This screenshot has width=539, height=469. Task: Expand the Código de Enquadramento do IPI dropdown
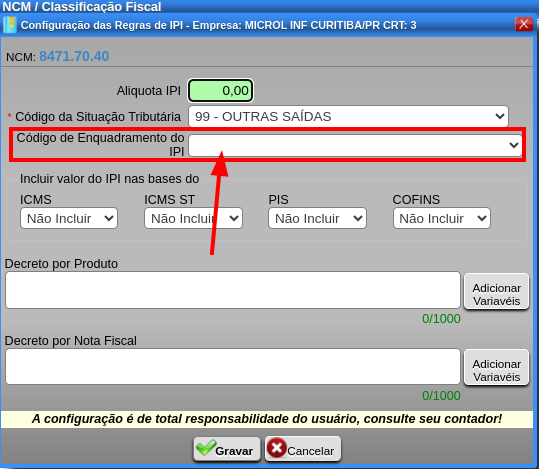point(355,145)
